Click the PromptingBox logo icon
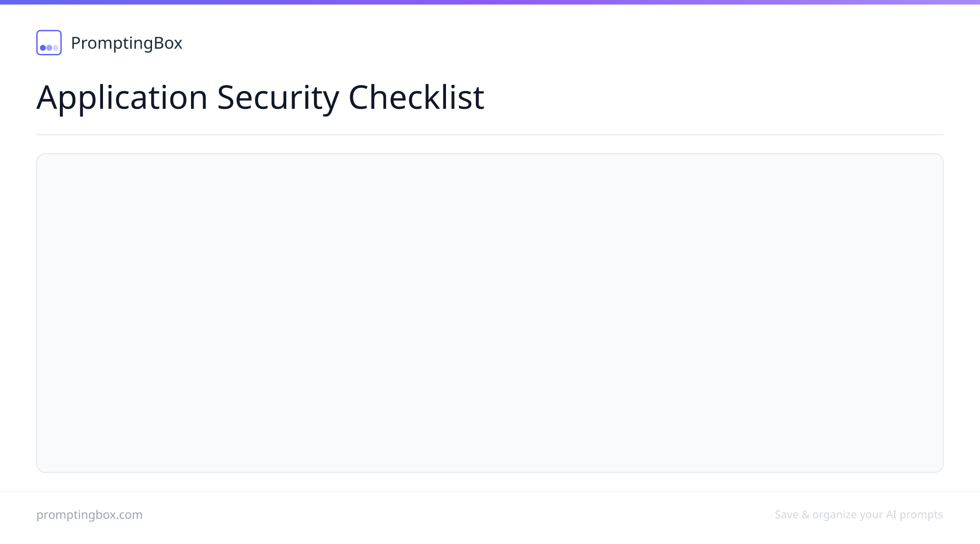The height and width of the screenshot is (544, 980). point(49,43)
